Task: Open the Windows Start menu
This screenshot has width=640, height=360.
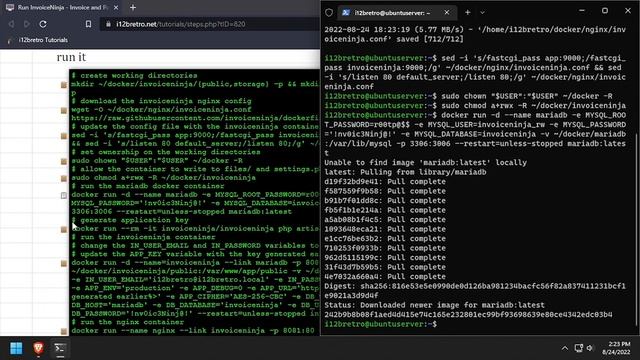Action: tap(16, 348)
